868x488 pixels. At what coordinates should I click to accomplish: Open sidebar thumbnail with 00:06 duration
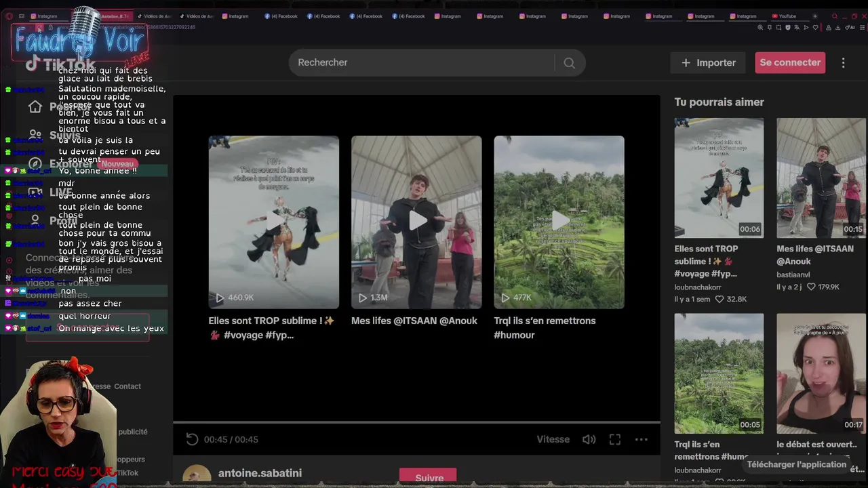pyautogui.click(x=719, y=178)
